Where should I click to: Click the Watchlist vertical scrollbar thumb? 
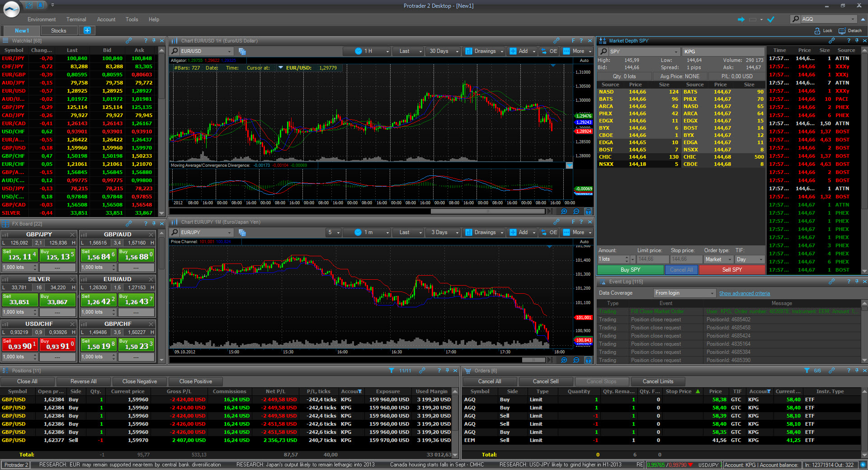[162, 75]
